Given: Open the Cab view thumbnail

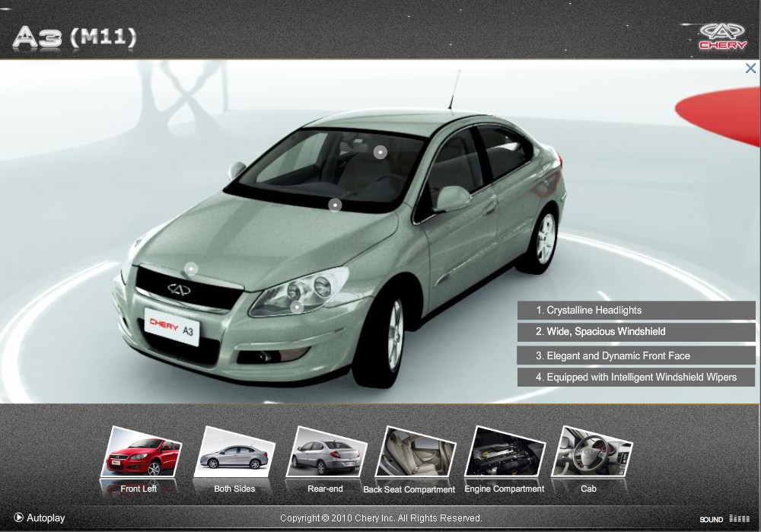Looking at the screenshot, I should (x=592, y=452).
